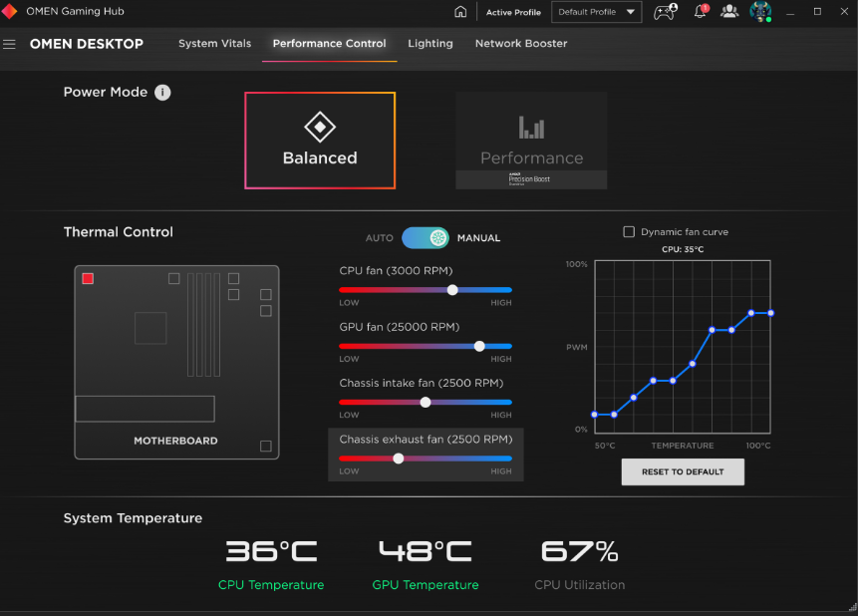858x616 pixels.
Task: Click the PCIe slot rectangle on motherboard
Action: [x=145, y=409]
